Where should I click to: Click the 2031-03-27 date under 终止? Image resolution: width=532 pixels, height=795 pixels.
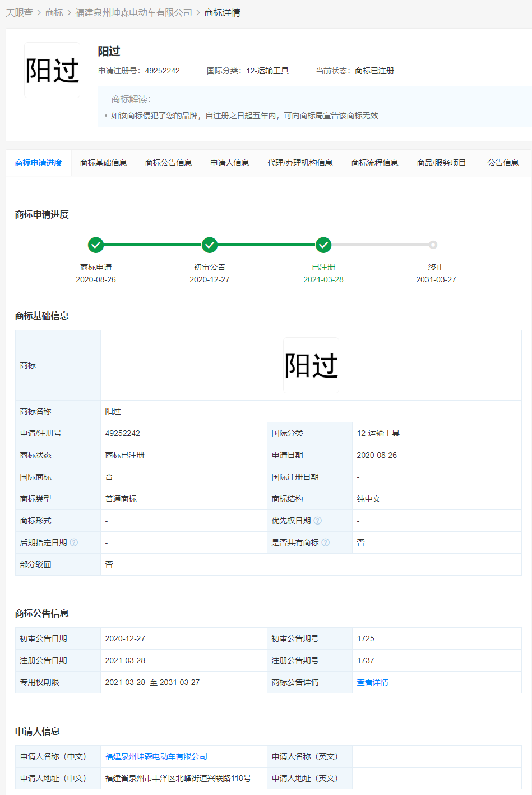click(436, 279)
